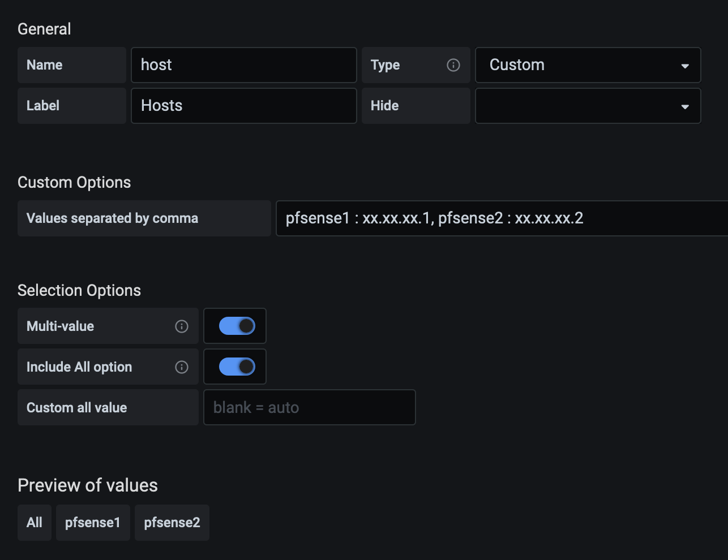Viewport: 728px width, 560px height.
Task: Click the All preview value chip
Action: click(x=35, y=523)
